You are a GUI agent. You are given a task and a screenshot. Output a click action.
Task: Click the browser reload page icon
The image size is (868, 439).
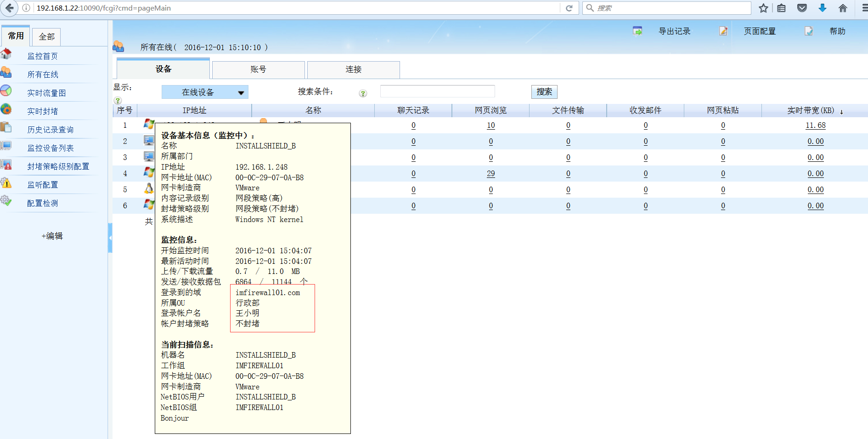click(569, 8)
